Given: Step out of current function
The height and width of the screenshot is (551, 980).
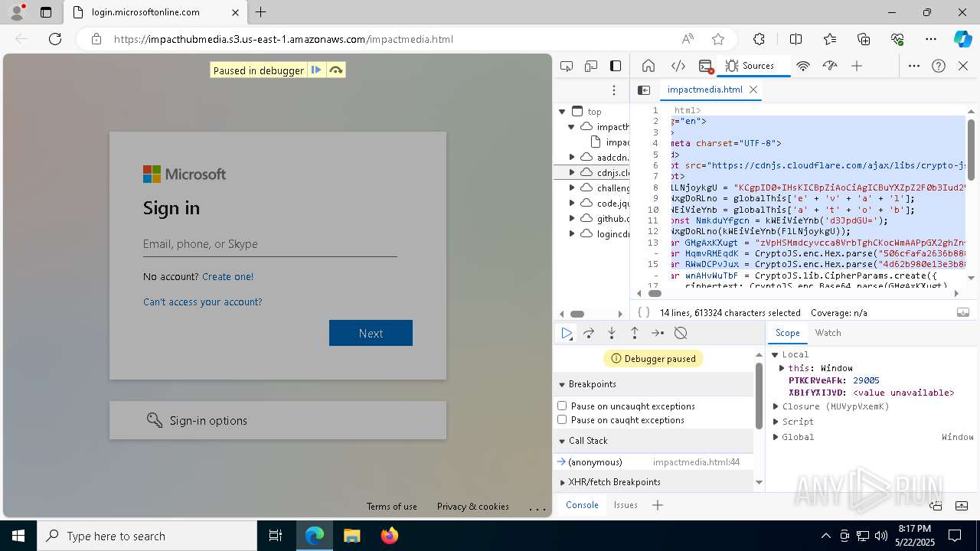Looking at the screenshot, I should (635, 333).
